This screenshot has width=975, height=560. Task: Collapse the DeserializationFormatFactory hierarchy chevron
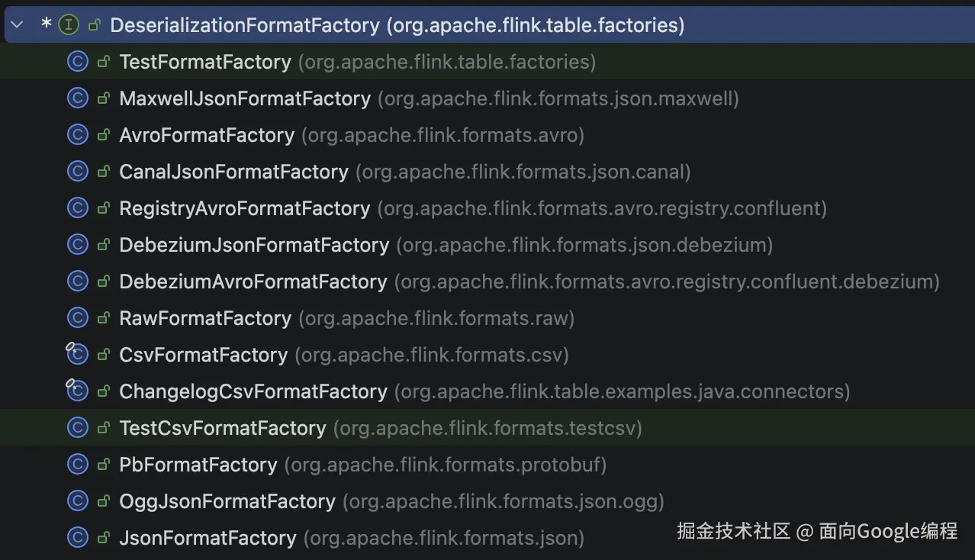17,24
